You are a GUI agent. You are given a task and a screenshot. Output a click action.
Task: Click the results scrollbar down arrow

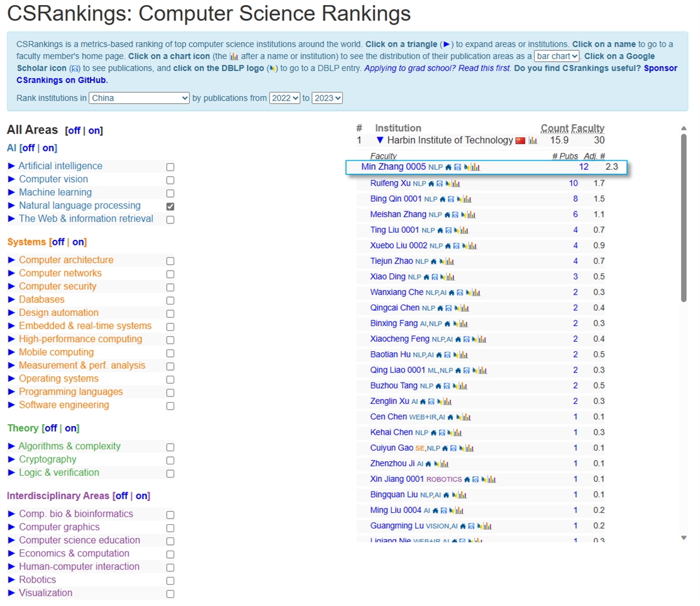pyautogui.click(x=684, y=537)
